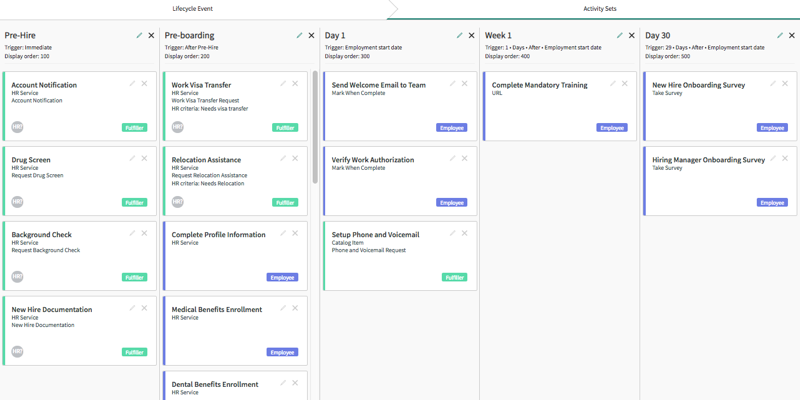Remove the Day 30 activity set
This screenshot has height=400, width=800.
click(x=792, y=35)
